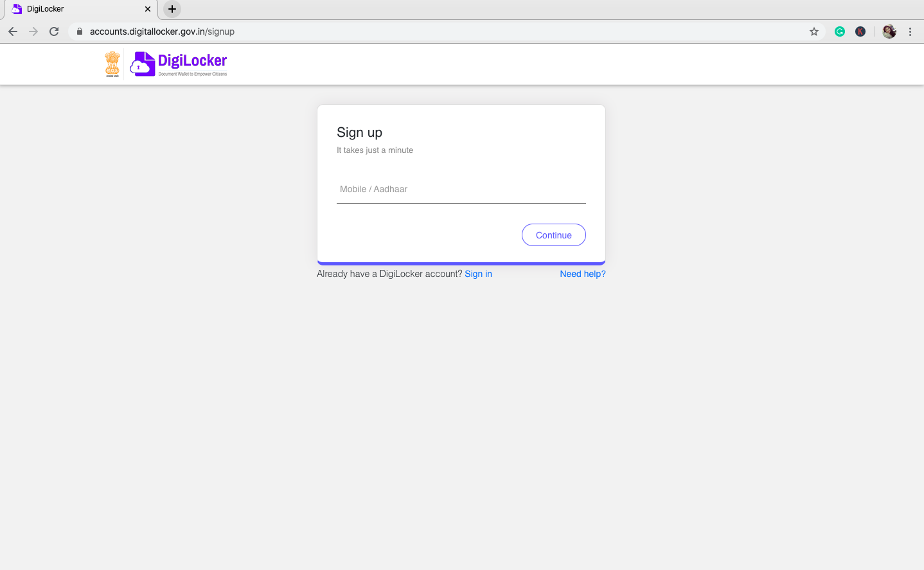Close the DigiLocker tab
This screenshot has height=570, width=924.
[148, 9]
